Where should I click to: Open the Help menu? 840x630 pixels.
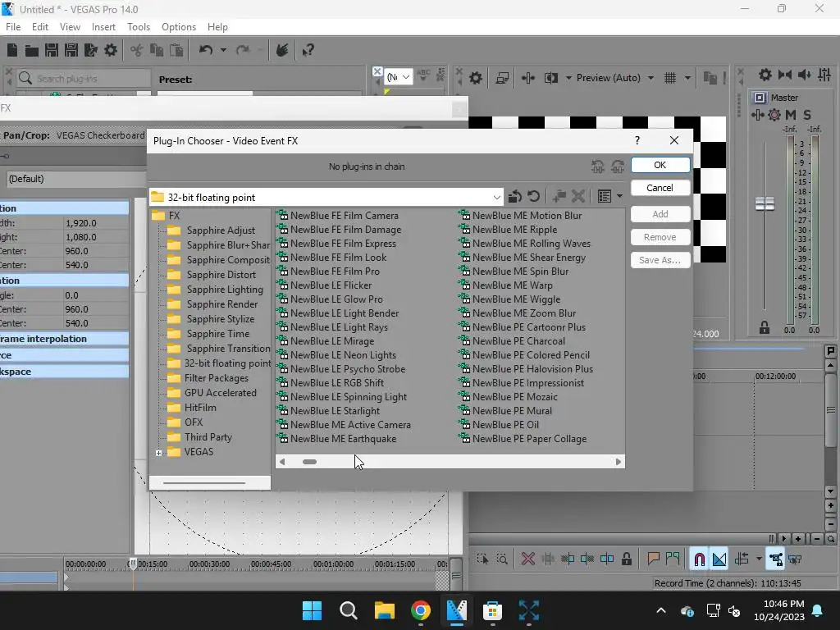pos(217,27)
